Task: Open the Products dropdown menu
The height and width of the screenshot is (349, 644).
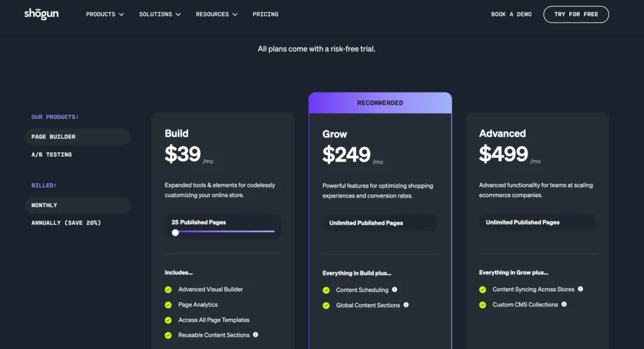Action: click(x=105, y=14)
